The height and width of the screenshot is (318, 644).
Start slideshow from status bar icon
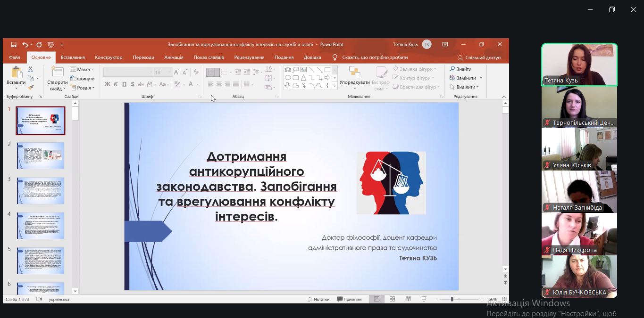pyautogui.click(x=424, y=299)
